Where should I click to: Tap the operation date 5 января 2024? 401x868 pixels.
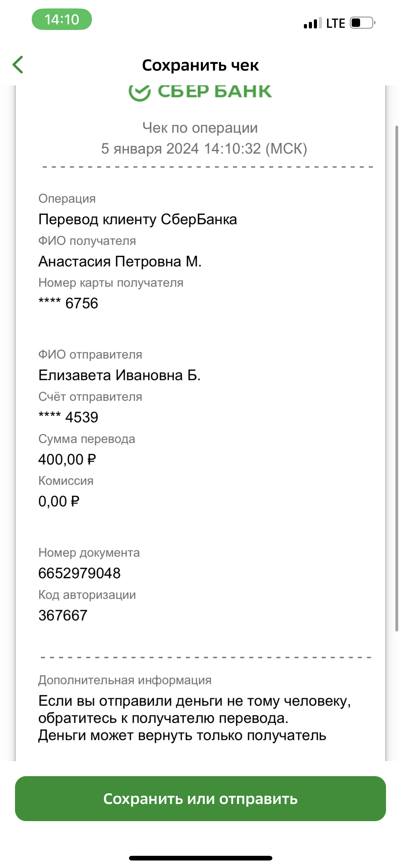pyautogui.click(x=150, y=149)
